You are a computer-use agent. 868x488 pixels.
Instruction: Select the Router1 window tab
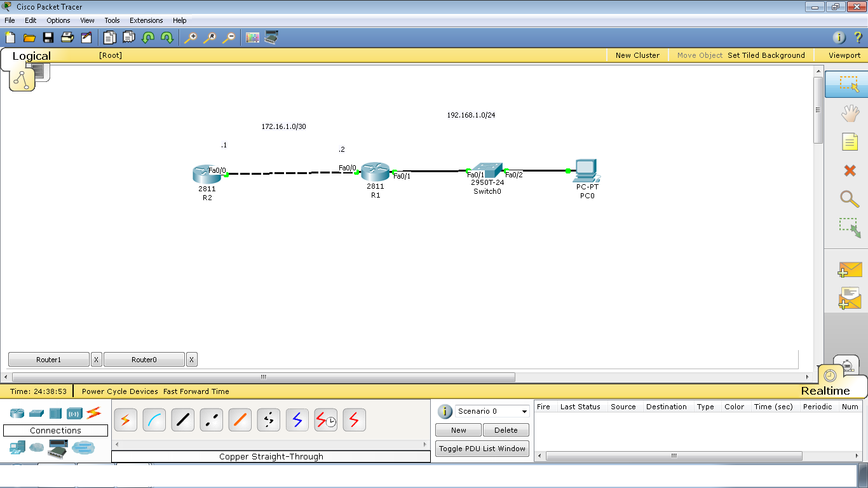[49, 360]
